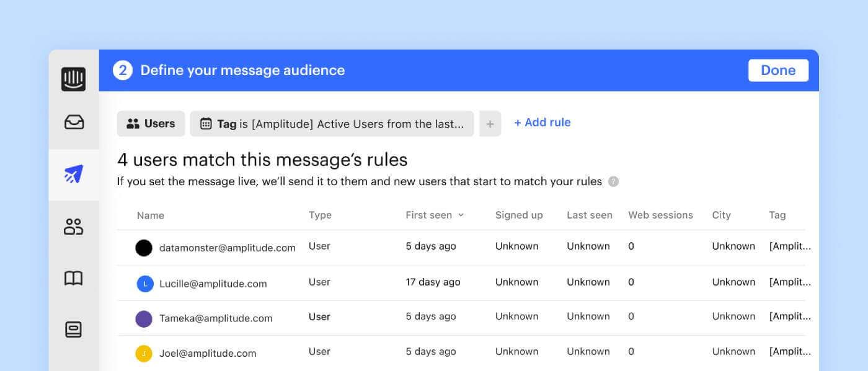Click the Done button
The image size is (868, 371).
(x=778, y=70)
